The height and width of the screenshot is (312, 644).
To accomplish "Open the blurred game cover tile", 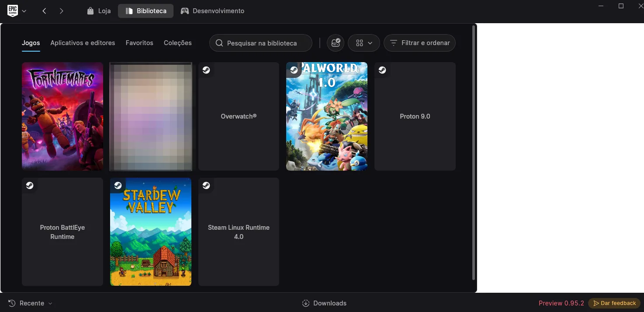I will (x=151, y=116).
